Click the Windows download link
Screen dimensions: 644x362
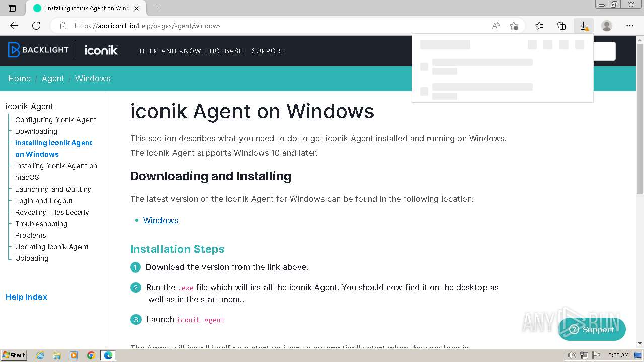(x=160, y=220)
